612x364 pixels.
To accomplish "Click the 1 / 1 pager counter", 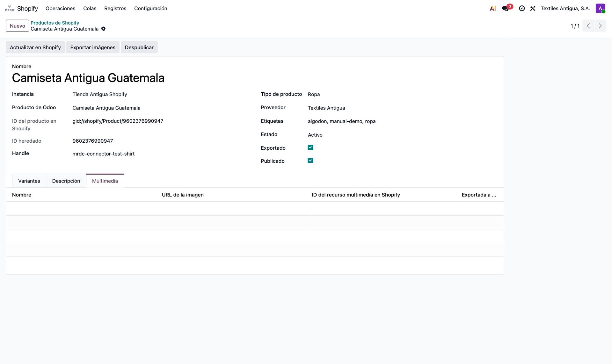I will [575, 26].
